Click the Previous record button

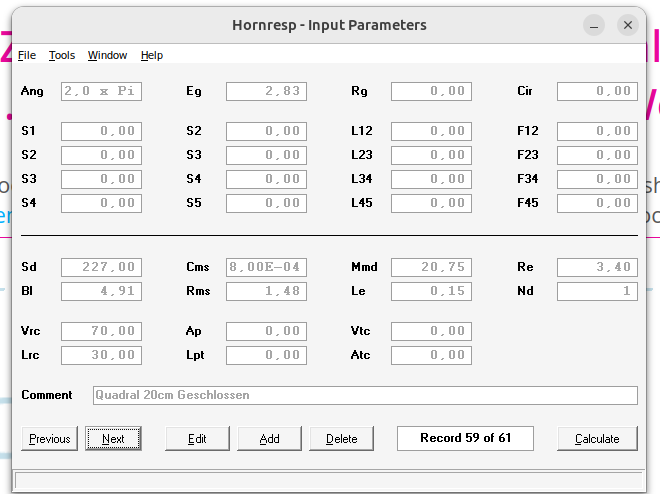point(50,438)
